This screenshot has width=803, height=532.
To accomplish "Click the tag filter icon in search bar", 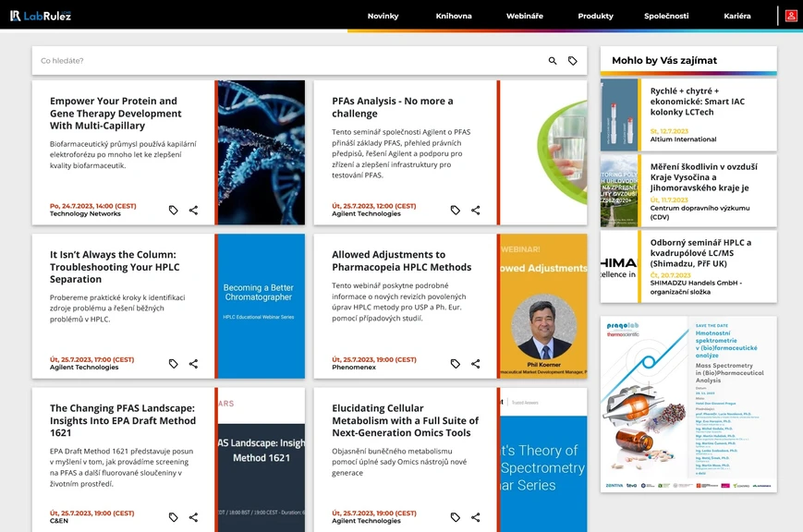I will [x=573, y=61].
